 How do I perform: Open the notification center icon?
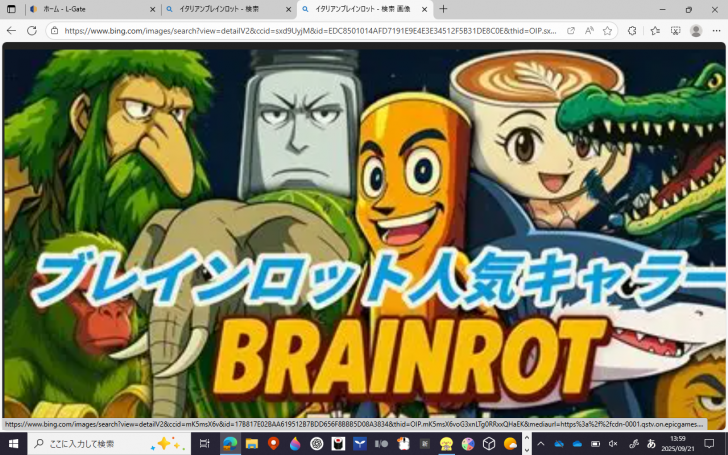click(709, 443)
